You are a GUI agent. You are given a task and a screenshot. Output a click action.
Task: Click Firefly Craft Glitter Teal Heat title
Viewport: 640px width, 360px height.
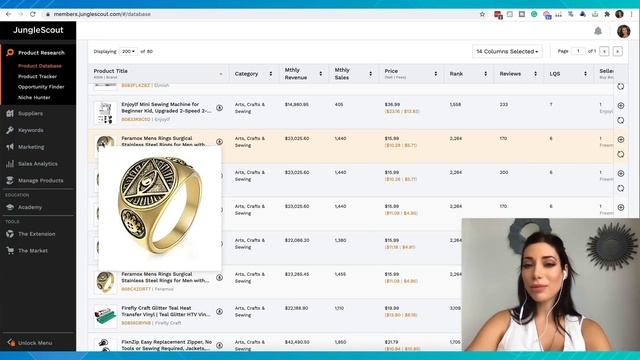[x=166, y=311]
